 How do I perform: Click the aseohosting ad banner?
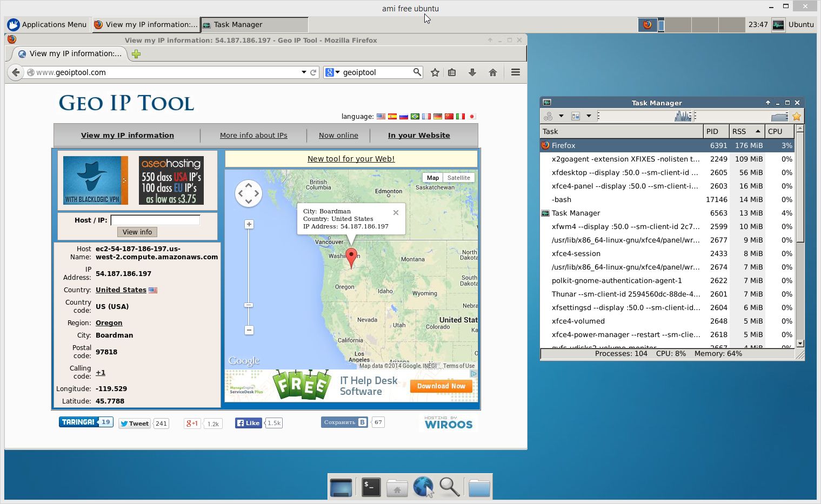(x=171, y=180)
